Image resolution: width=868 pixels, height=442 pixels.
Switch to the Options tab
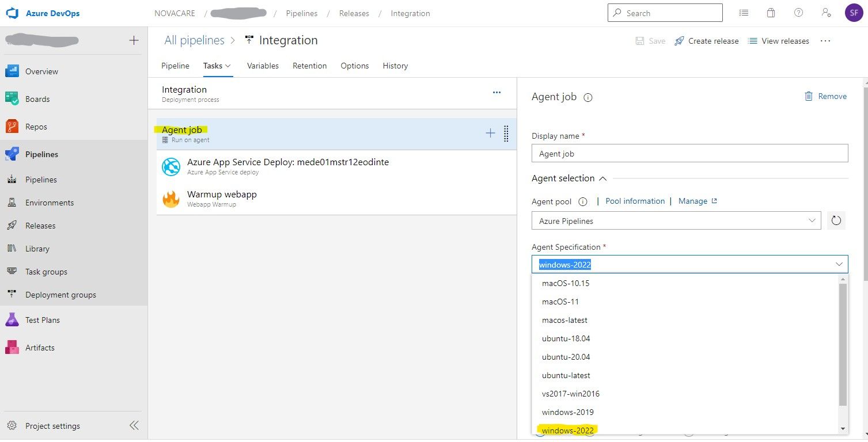pos(355,66)
